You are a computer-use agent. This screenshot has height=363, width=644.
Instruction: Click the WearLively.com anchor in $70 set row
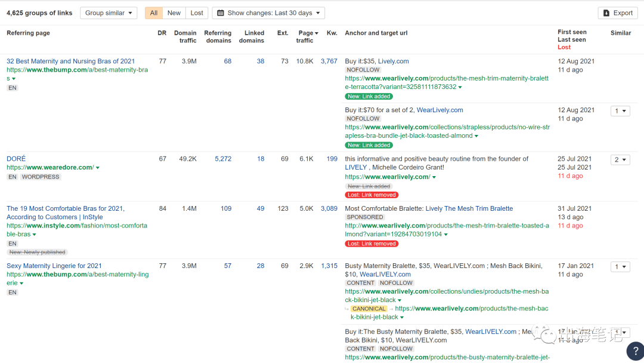click(440, 110)
